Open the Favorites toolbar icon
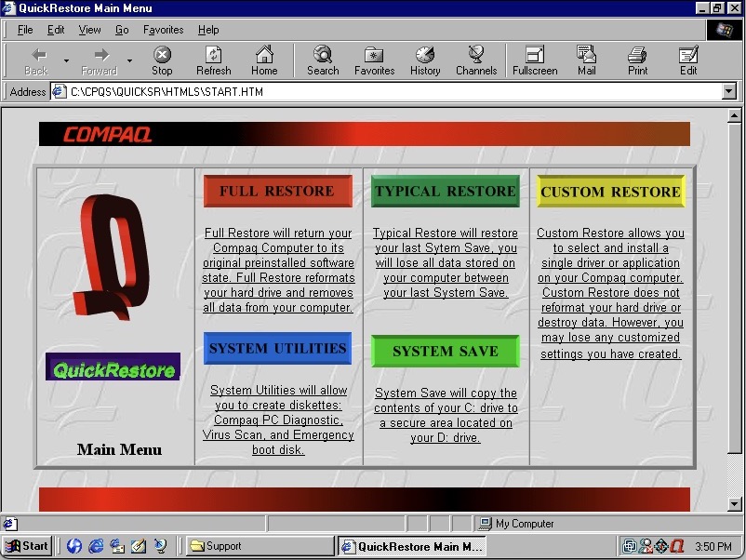The height and width of the screenshot is (560, 746). pos(374,60)
